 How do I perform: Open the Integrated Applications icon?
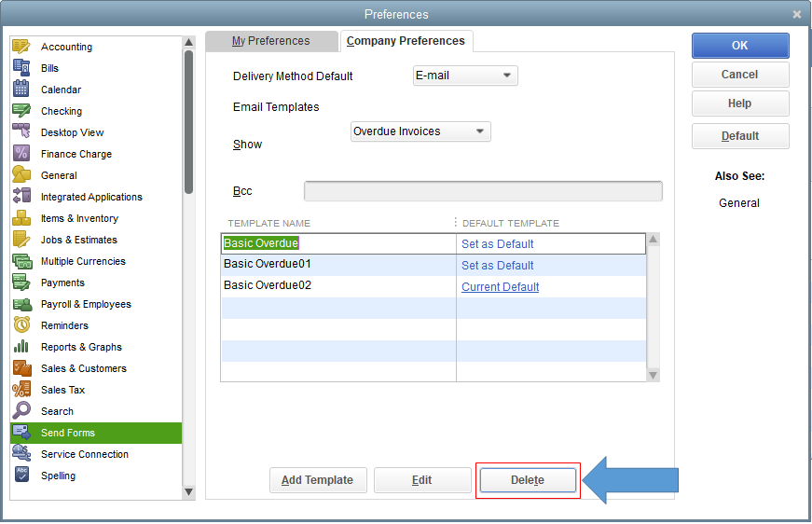21,196
